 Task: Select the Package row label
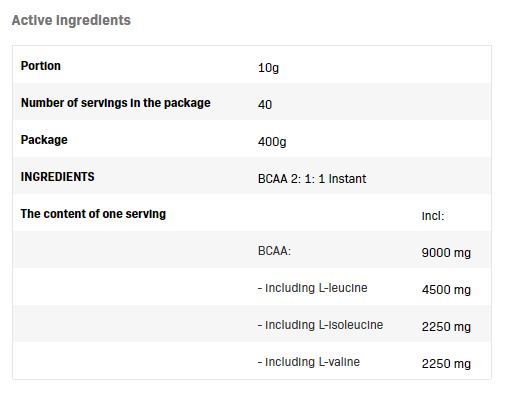(x=44, y=140)
